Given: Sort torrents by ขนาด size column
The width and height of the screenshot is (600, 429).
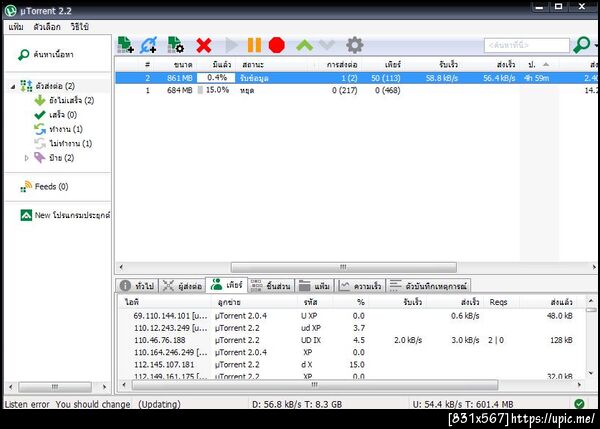Looking at the screenshot, I should point(175,65).
